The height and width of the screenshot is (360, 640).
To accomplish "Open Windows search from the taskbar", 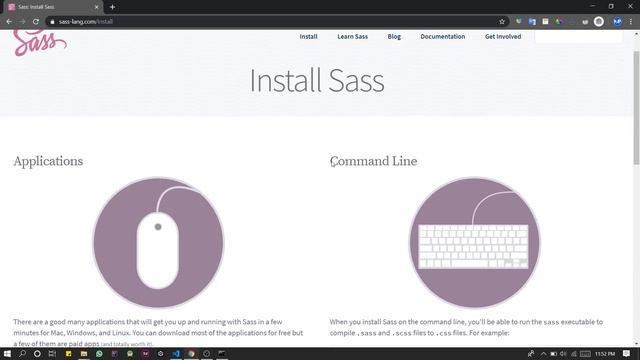I will 22,353.
